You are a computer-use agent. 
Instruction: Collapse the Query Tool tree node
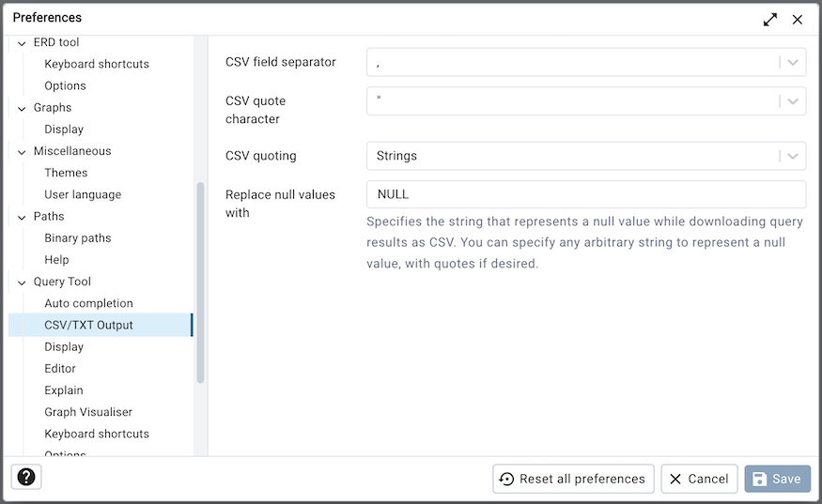point(22,283)
